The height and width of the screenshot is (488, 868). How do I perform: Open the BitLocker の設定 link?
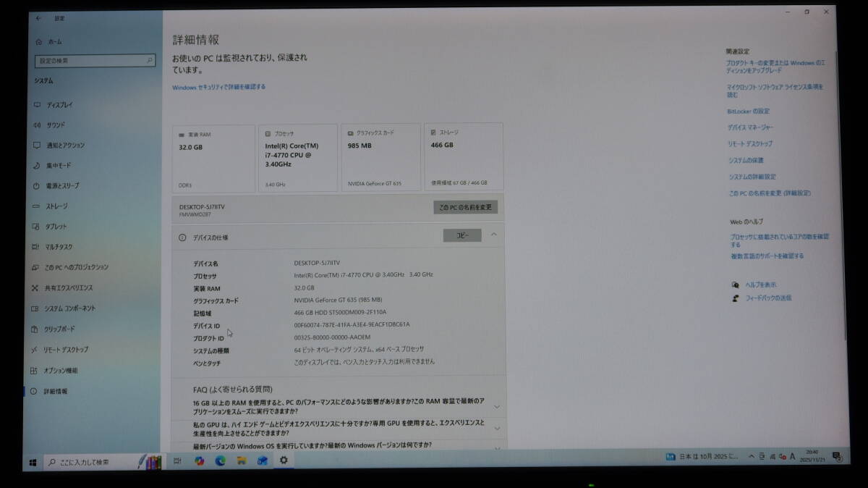pos(749,112)
